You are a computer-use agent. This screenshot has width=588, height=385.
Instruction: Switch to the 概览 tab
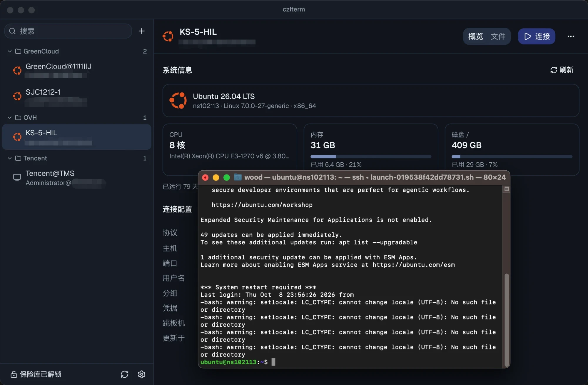click(475, 36)
